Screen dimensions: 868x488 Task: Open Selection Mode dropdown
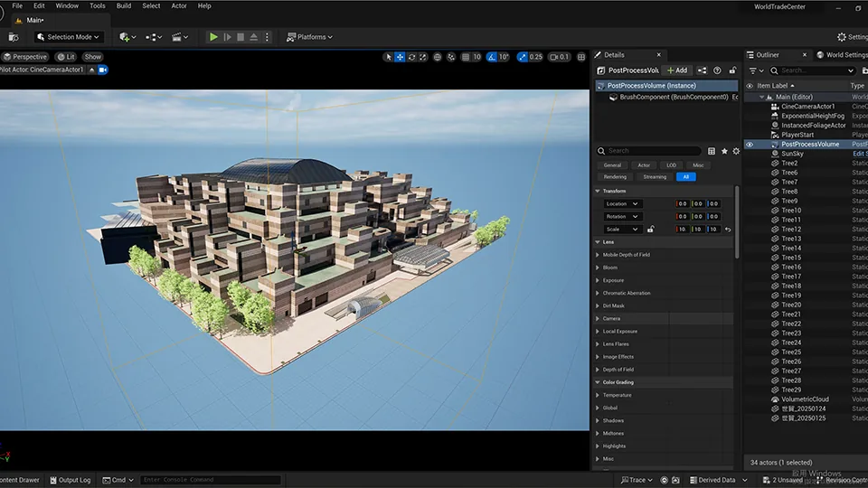68,37
